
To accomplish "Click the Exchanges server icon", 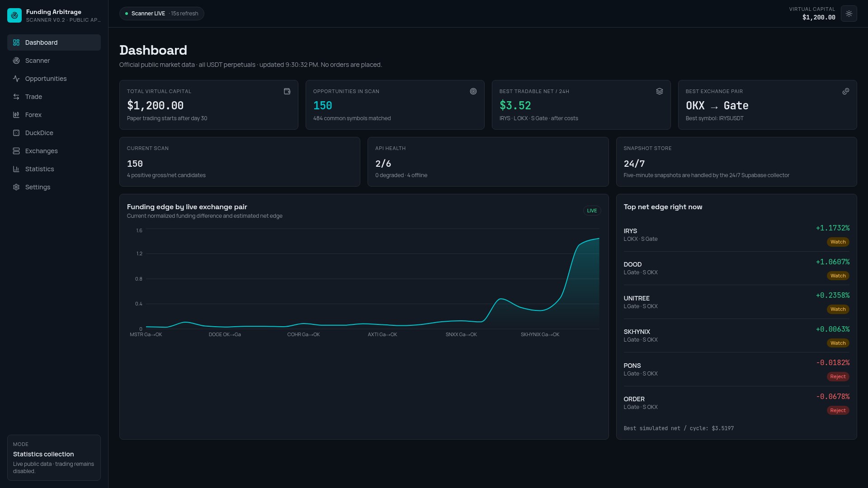I will [x=16, y=151].
